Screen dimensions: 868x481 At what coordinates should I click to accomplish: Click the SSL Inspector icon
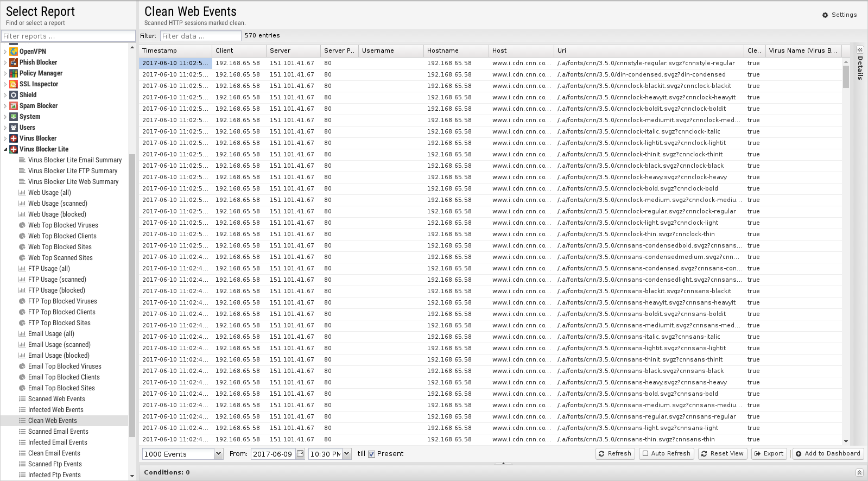[14, 84]
